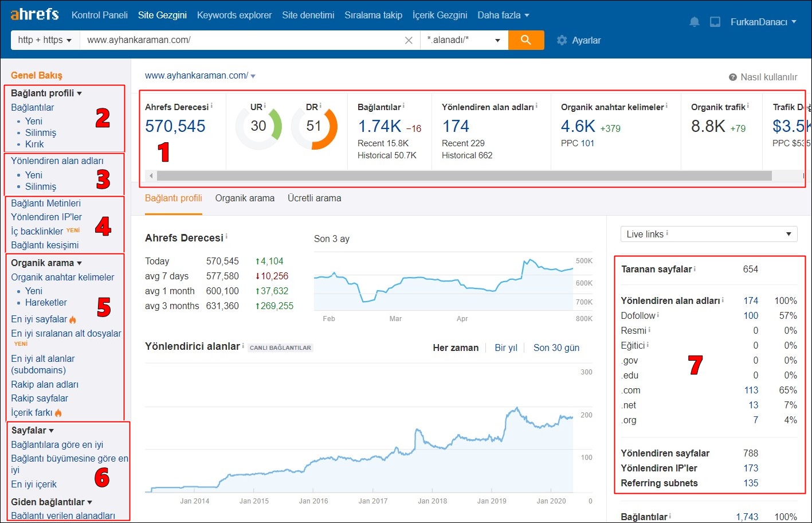Open Yönlendiren IP'ler sidebar link
This screenshot has width=812, height=523.
[x=46, y=217]
